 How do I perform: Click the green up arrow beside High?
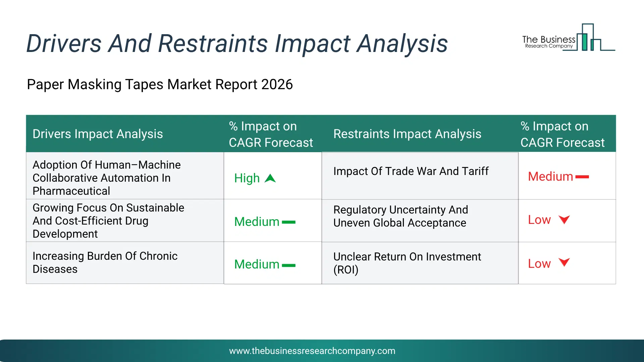270,178
